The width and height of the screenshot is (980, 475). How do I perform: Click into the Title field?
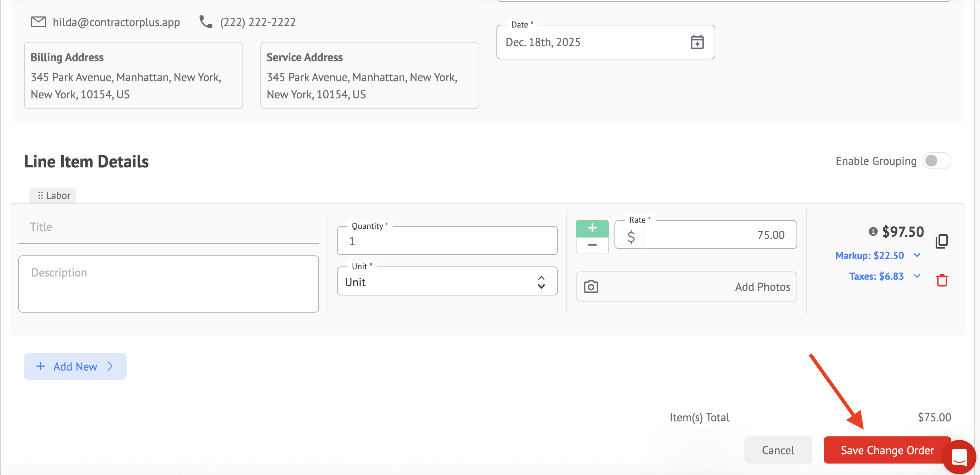pyautogui.click(x=168, y=227)
